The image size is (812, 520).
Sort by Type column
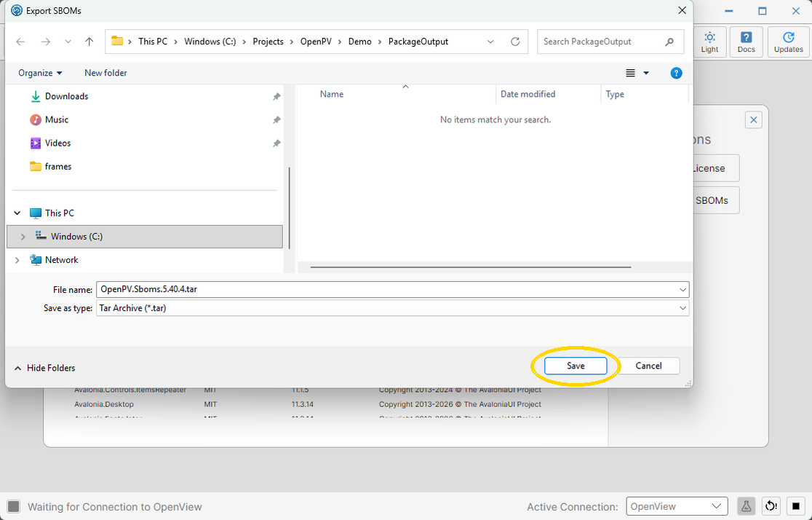(x=615, y=94)
